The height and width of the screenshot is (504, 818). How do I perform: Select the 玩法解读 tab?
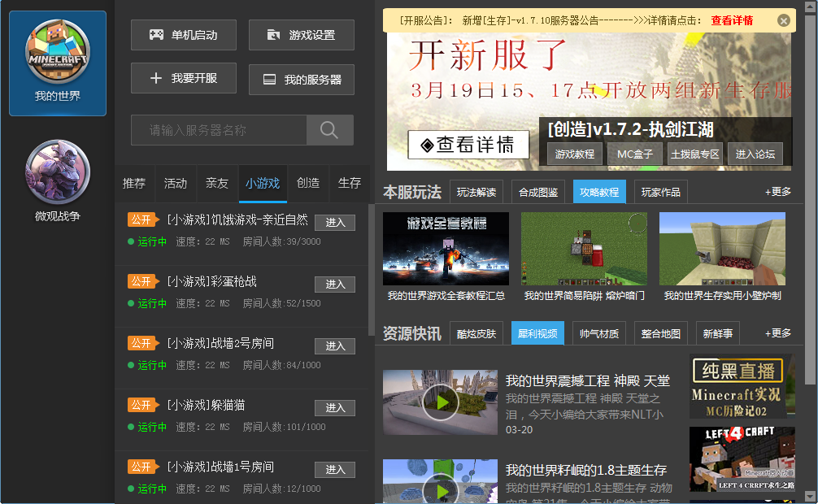[x=476, y=192]
